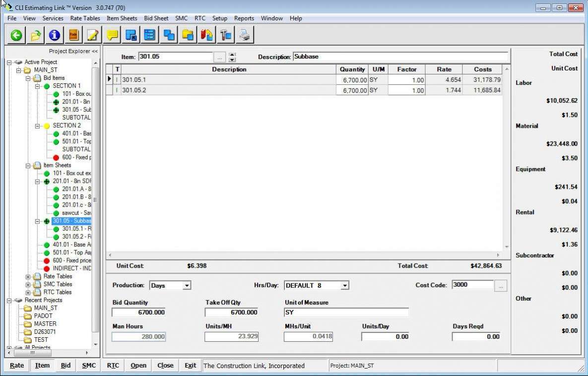Click the green back arrow toolbar icon

(x=16, y=35)
